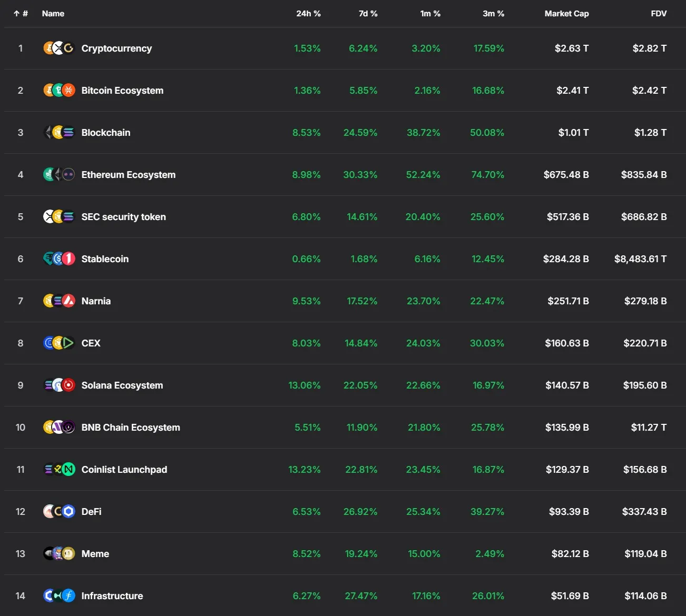Image resolution: width=686 pixels, height=616 pixels.
Task: Open the Ethereum Ecosystem category link
Action: tap(128, 175)
